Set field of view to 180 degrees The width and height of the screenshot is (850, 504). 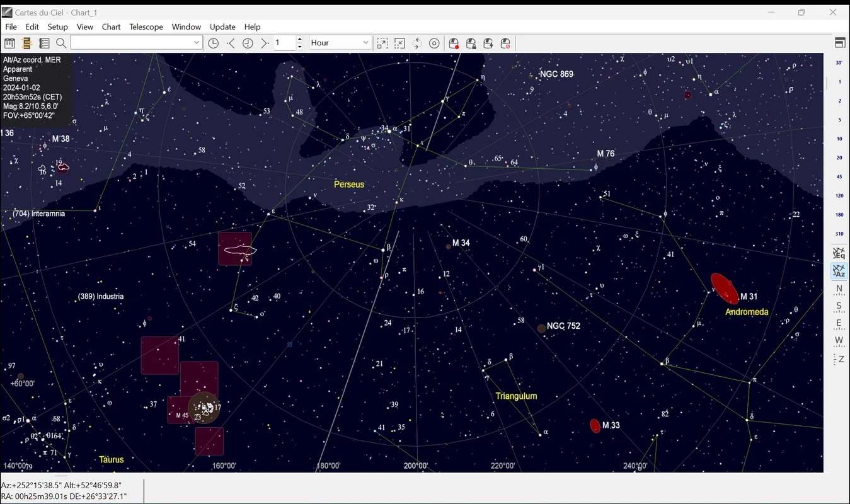tap(839, 215)
